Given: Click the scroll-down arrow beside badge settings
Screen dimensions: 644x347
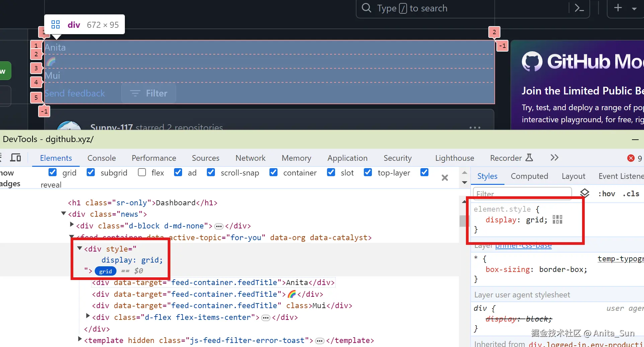Looking at the screenshot, I should point(465,183).
